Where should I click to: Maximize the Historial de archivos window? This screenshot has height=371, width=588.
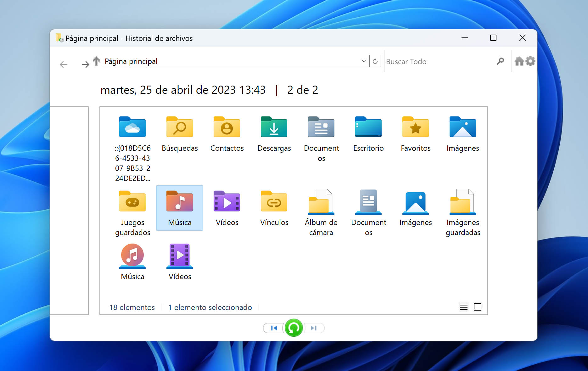[493, 38]
